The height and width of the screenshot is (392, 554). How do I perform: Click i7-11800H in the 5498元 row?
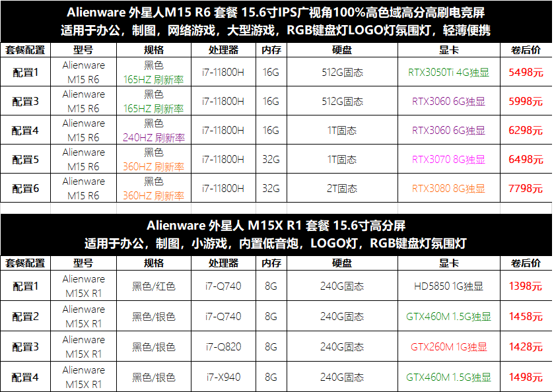click(223, 73)
